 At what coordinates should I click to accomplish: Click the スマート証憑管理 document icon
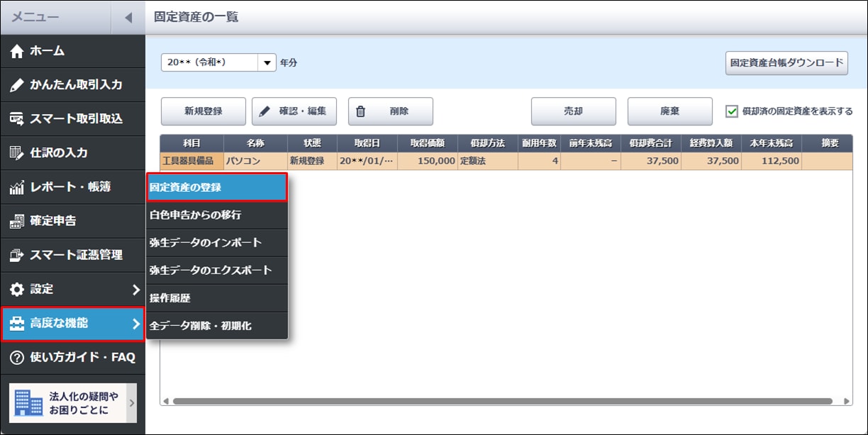point(18,255)
